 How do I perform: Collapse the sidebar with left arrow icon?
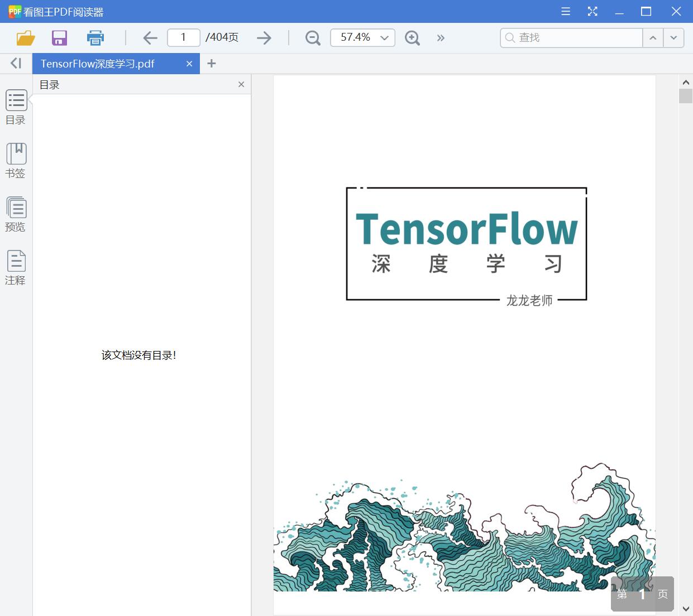(16, 64)
